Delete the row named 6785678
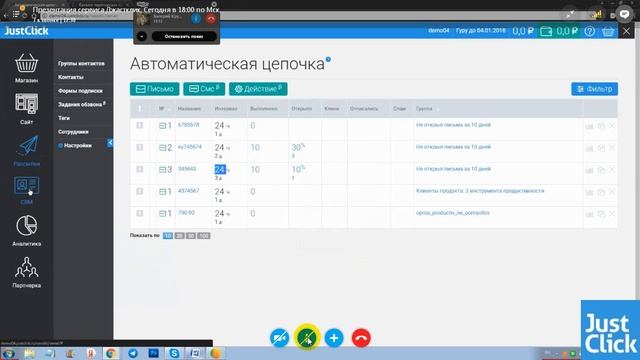This screenshot has height=360, width=640. [x=612, y=126]
